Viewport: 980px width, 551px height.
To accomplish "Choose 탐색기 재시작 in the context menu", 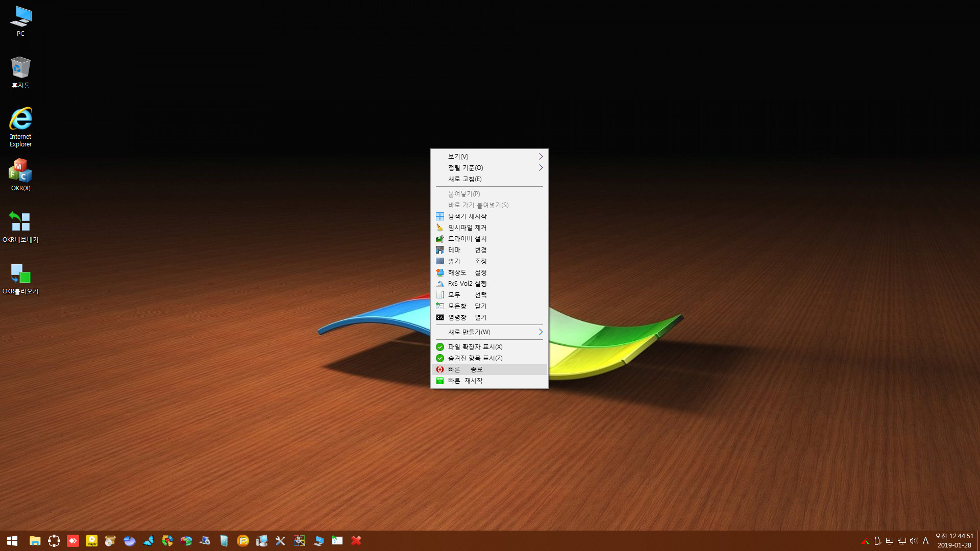I will click(489, 216).
